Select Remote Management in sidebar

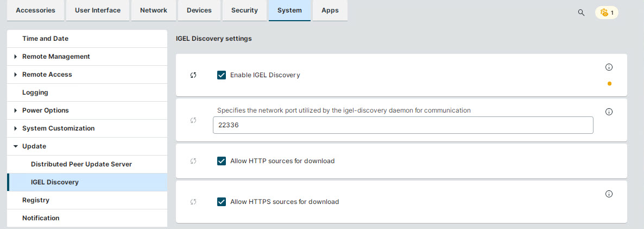point(87,57)
